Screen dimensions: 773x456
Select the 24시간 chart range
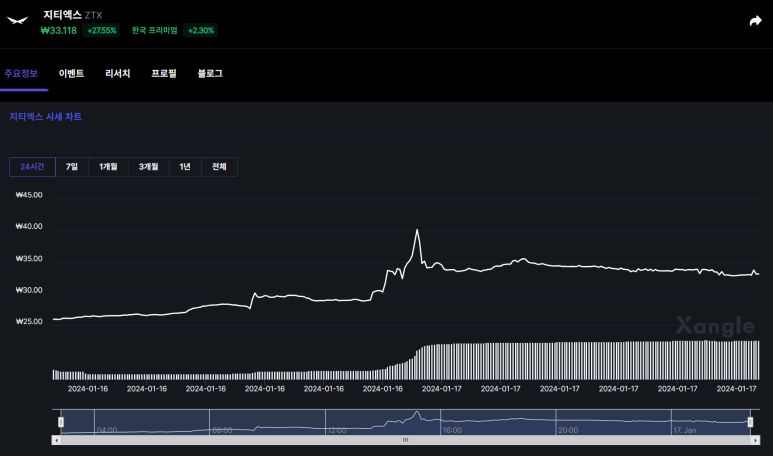(33, 167)
